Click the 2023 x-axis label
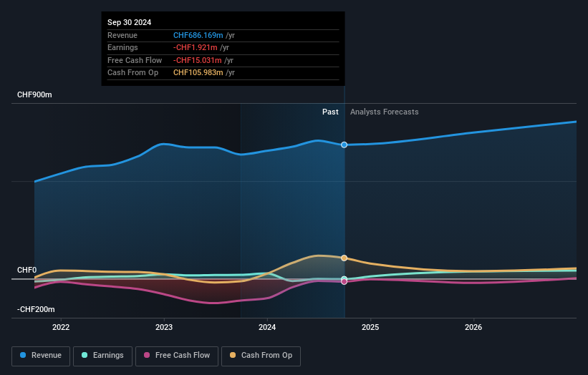Screen dimensions: 588x375 [164, 328]
